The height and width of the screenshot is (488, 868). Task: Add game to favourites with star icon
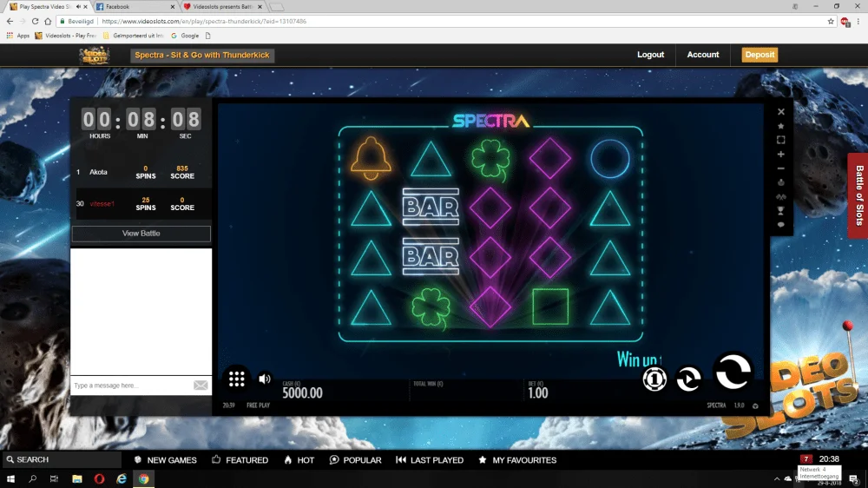(781, 126)
